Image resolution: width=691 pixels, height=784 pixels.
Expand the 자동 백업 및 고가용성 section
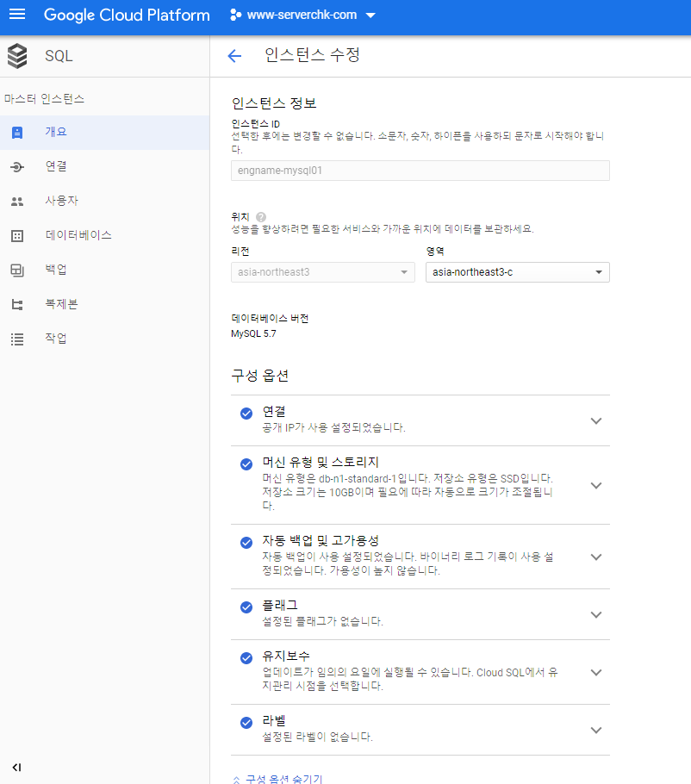(596, 557)
